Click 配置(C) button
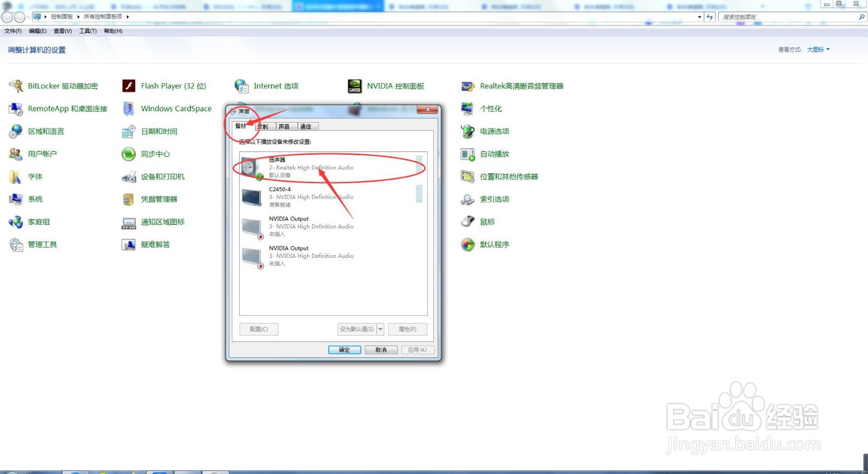Viewport: 868px width, 474px height. point(259,329)
